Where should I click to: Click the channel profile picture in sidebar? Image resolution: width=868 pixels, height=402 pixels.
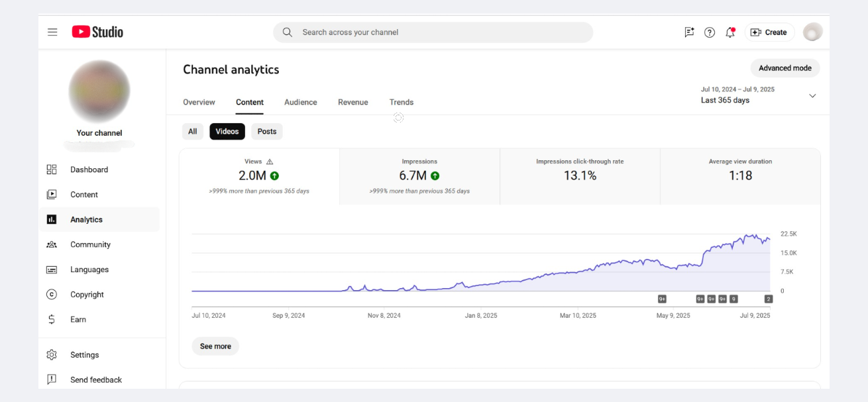click(99, 91)
